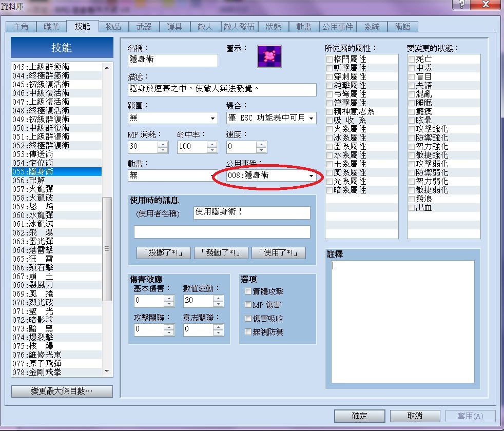Select skill 043:上級群癒術 in the list

(x=56, y=67)
